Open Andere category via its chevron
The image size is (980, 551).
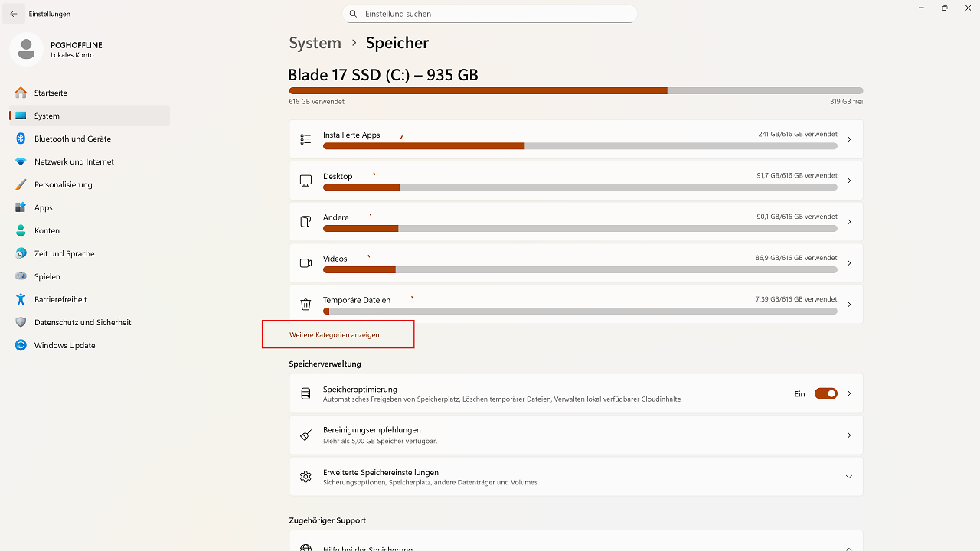[848, 222]
